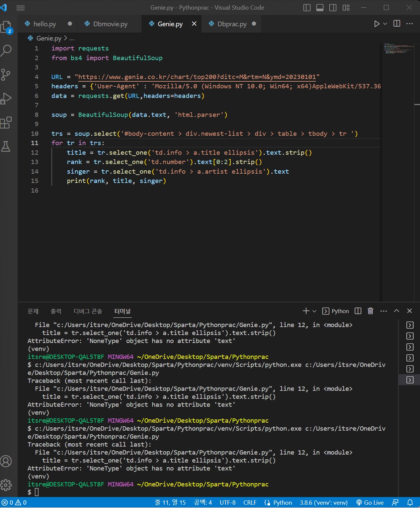Select interpreter 3.8.6 venv
420x508 pixels.
coord(323,503)
